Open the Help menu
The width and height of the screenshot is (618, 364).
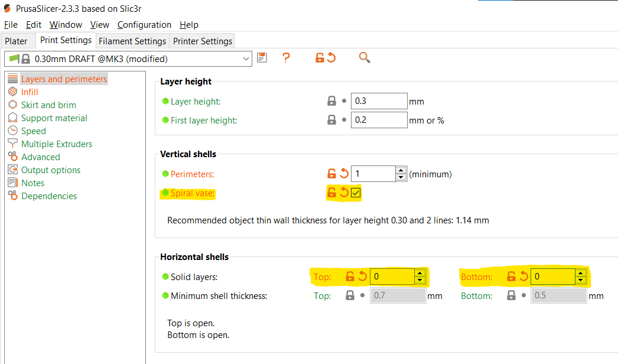point(189,24)
